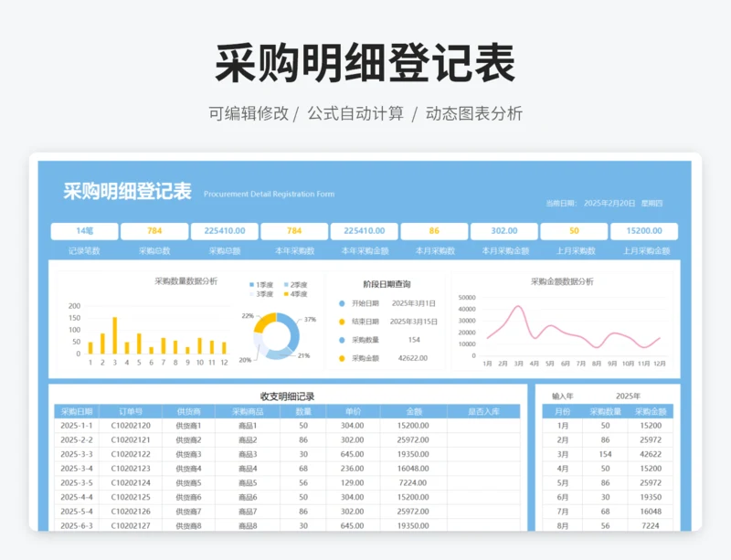Click the 采购金额数据分析 chart title
This screenshot has height=560, width=731.
(562, 281)
